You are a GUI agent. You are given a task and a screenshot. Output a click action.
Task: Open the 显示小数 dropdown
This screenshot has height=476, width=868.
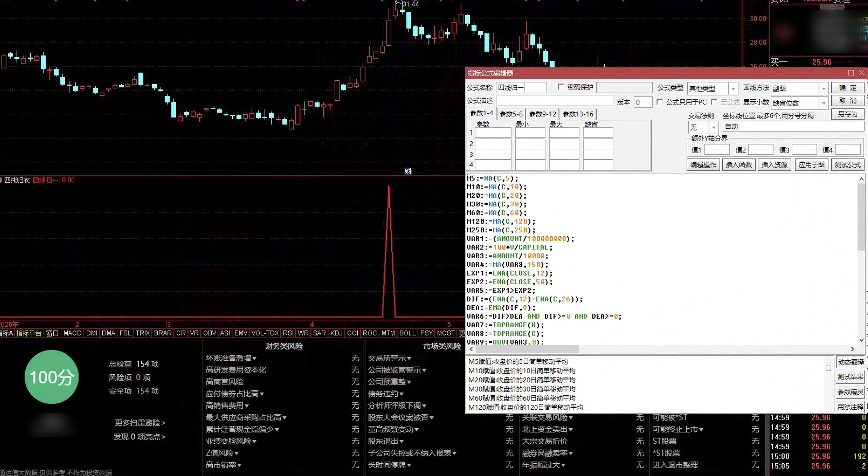[x=823, y=103]
